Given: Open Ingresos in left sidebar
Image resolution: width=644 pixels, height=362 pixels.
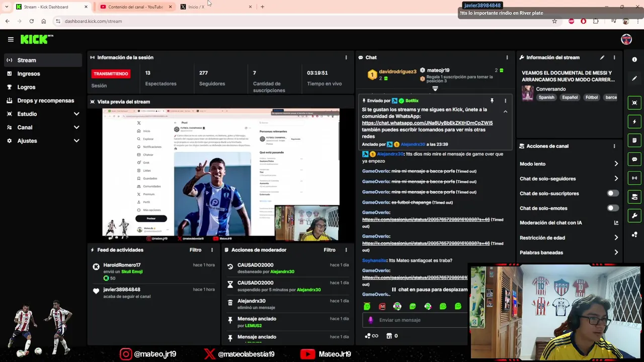Looking at the screenshot, I should (x=43, y=74).
